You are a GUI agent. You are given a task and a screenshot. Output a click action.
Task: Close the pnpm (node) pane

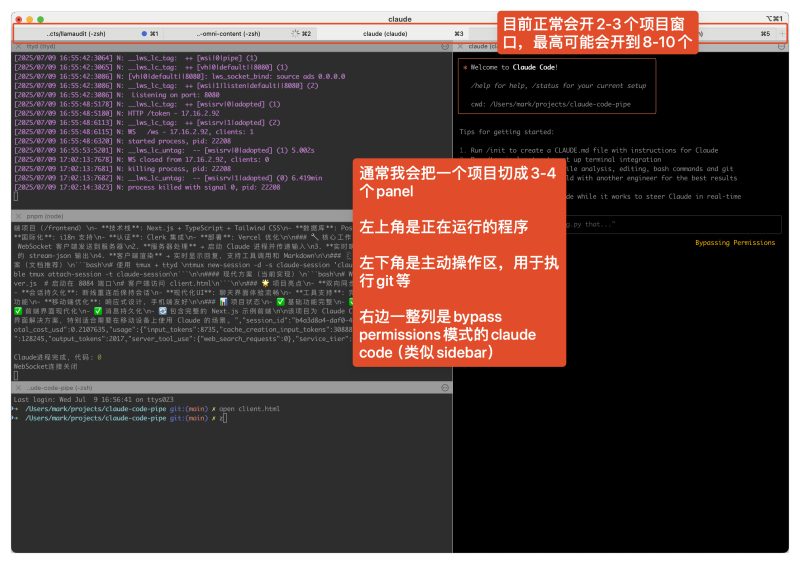(18, 216)
